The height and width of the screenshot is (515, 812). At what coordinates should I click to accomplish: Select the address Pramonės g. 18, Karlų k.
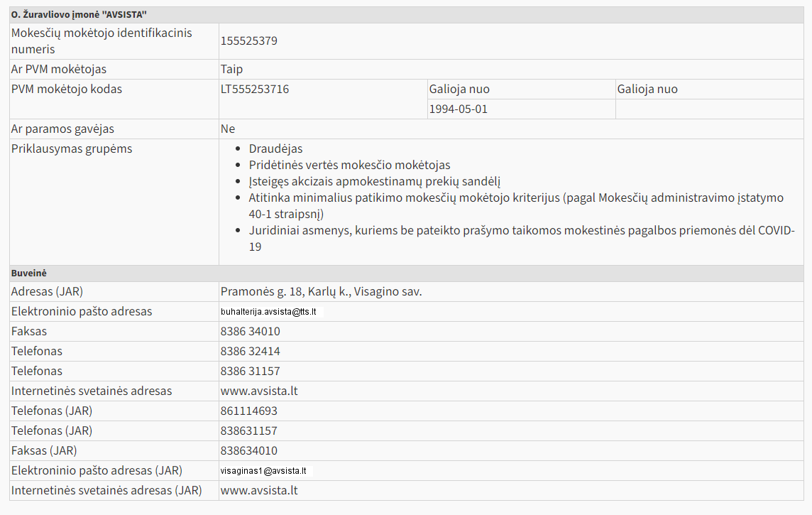pos(321,292)
